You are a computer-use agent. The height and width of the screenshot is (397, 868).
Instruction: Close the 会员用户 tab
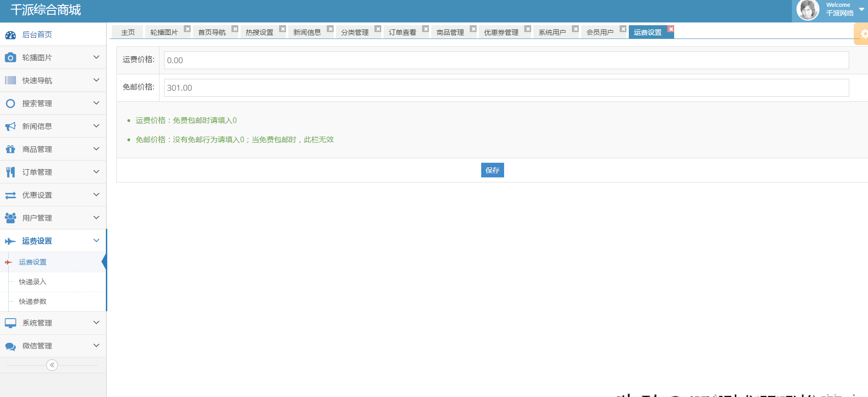(x=623, y=29)
